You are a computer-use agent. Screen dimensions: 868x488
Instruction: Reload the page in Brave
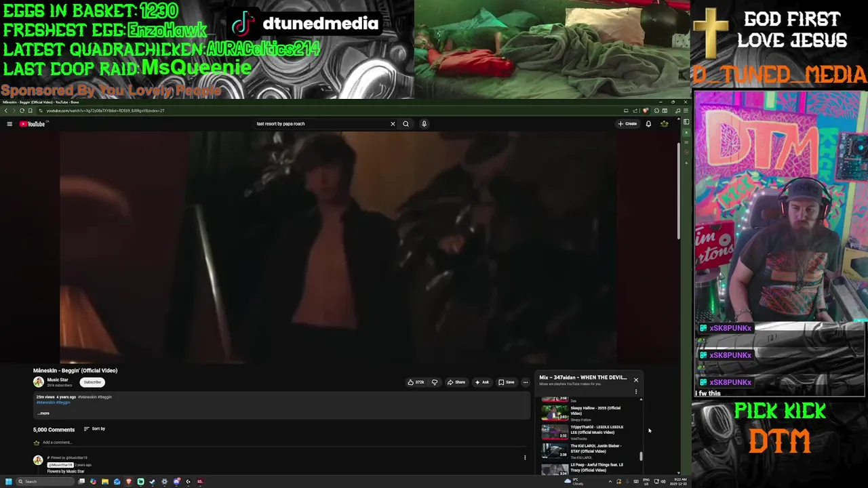coord(22,110)
